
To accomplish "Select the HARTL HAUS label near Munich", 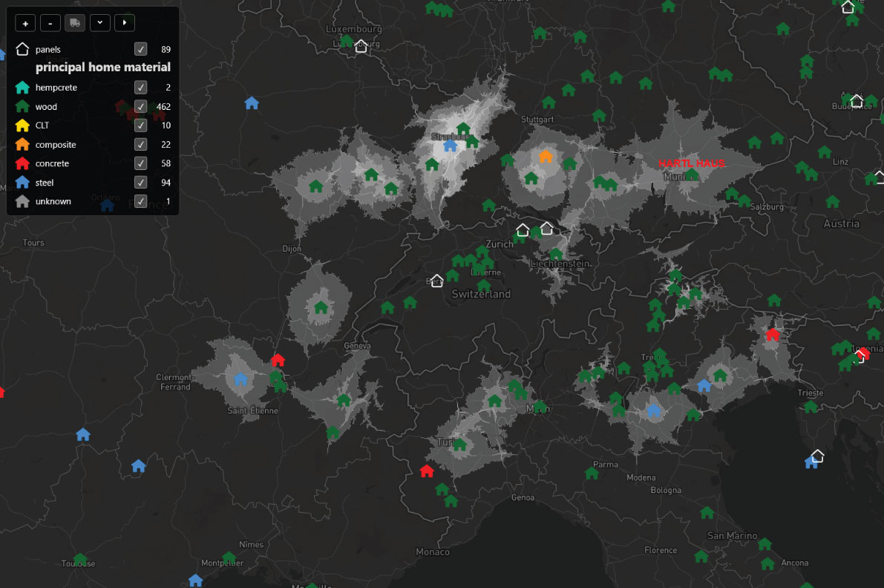I will click(x=692, y=163).
